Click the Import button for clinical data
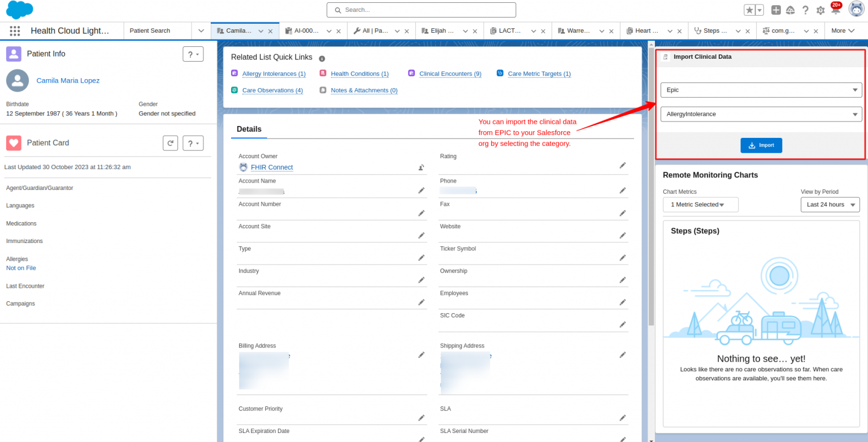 761,145
